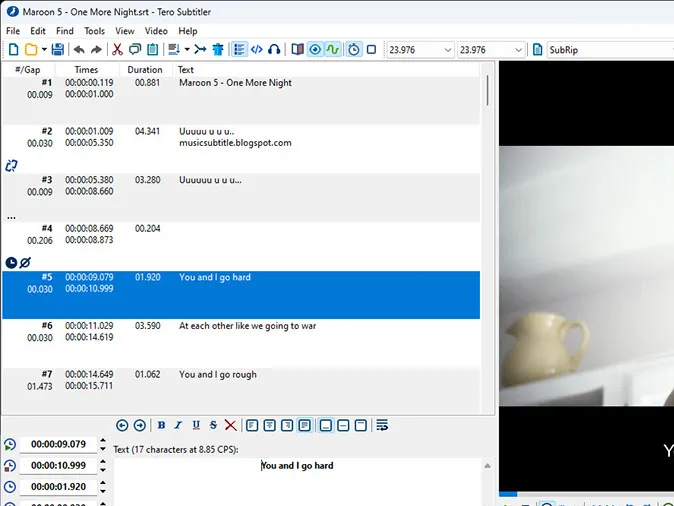
Task: Open the Tools menu
Action: pyautogui.click(x=94, y=31)
